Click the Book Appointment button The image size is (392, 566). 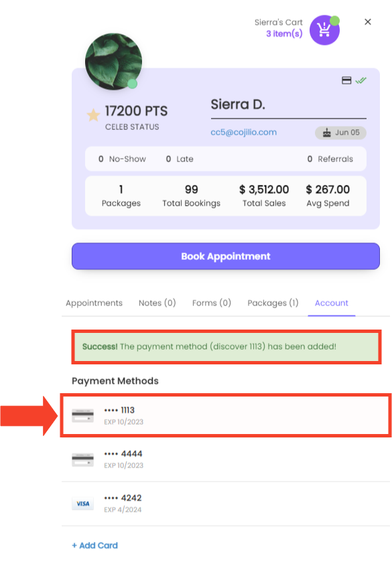[226, 256]
